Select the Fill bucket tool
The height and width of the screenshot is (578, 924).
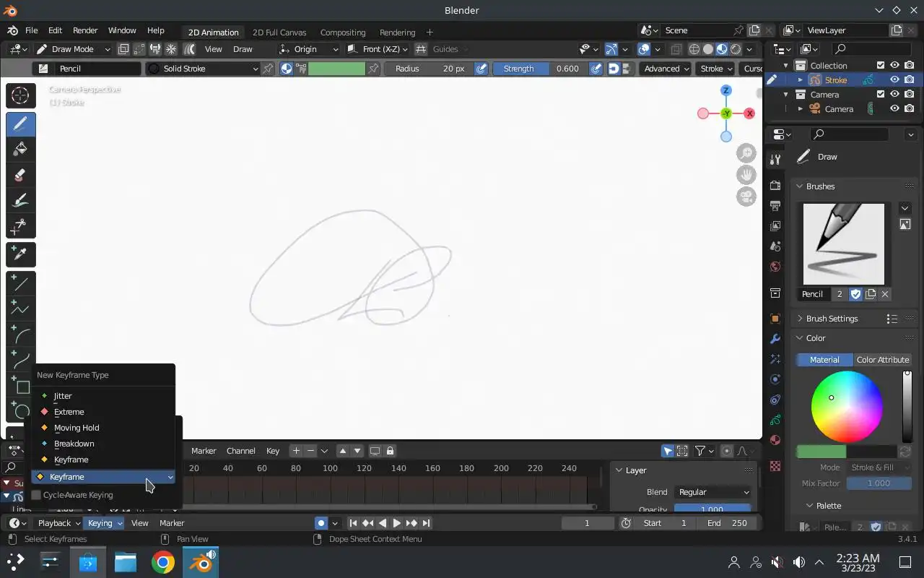pos(20,150)
